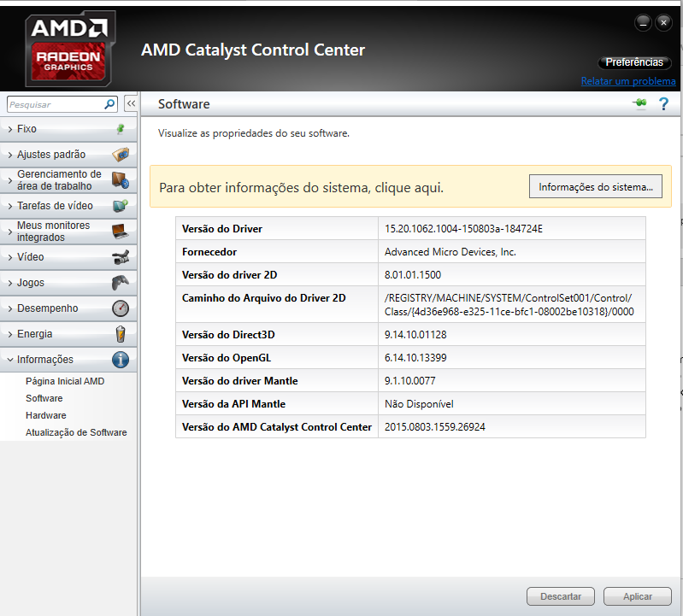Viewport: 683px width, 616px height.
Task: Open the Preferências menu
Action: tap(634, 62)
